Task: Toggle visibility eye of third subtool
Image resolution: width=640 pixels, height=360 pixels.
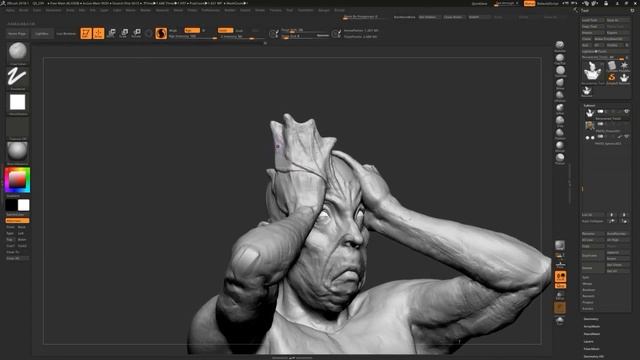Action: 627,136
